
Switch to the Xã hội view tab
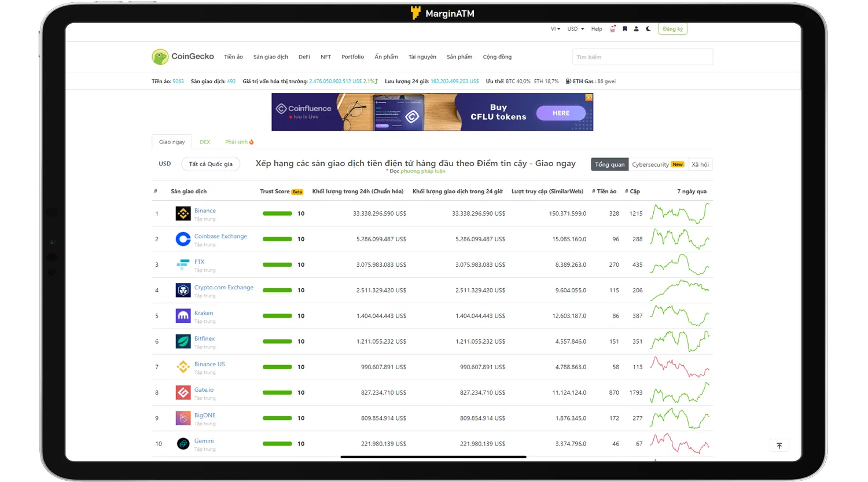(x=700, y=164)
